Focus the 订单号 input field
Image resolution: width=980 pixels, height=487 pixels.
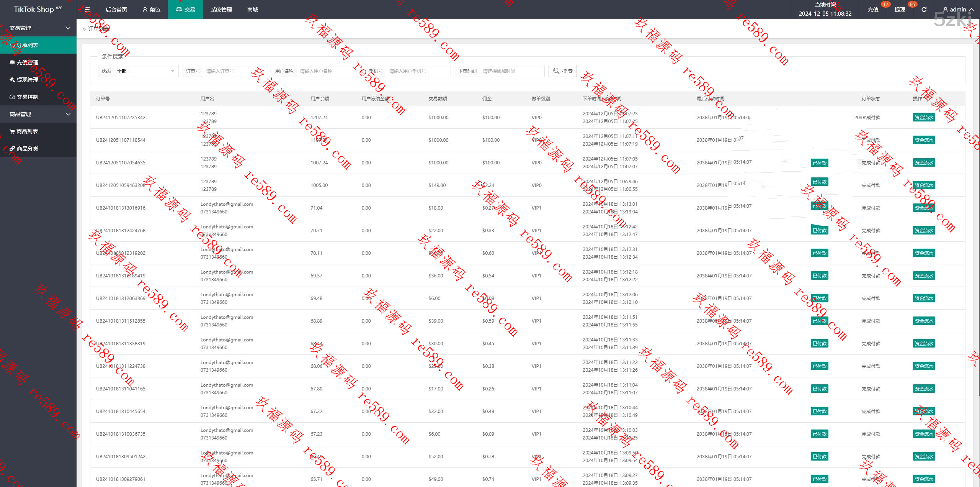tap(234, 71)
